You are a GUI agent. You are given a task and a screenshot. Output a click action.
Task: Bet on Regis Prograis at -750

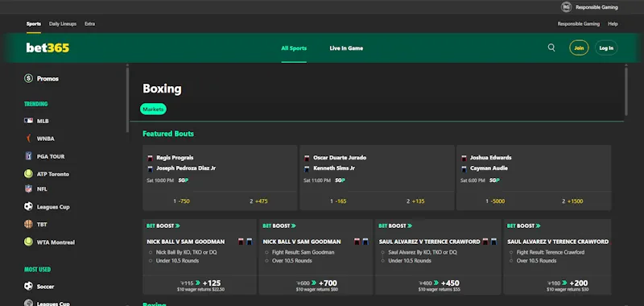point(181,201)
